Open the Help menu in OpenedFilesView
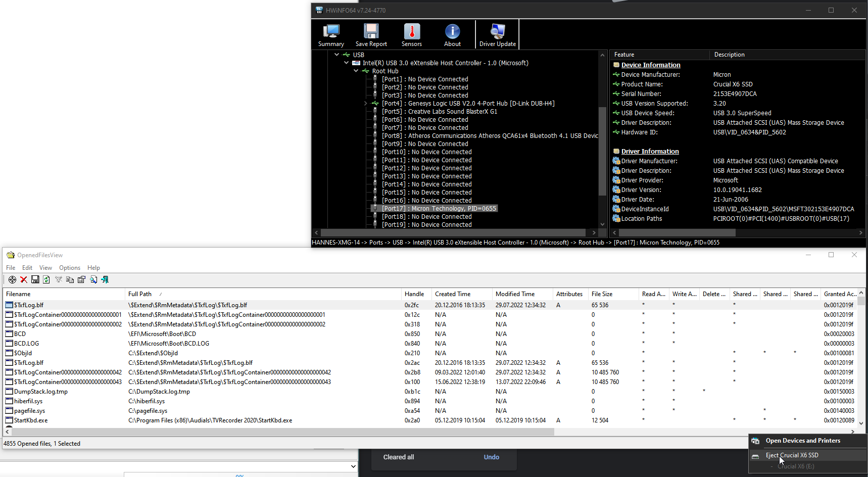This screenshot has height=477, width=868. click(93, 268)
